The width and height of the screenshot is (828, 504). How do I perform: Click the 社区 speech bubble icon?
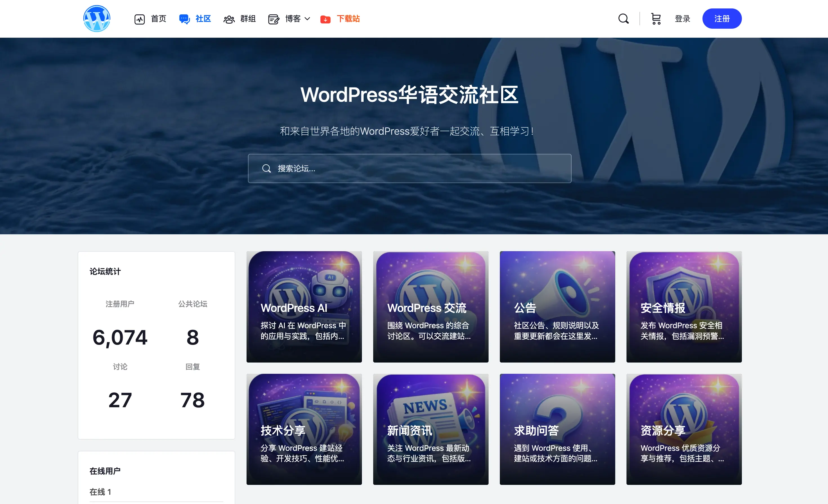pos(185,19)
